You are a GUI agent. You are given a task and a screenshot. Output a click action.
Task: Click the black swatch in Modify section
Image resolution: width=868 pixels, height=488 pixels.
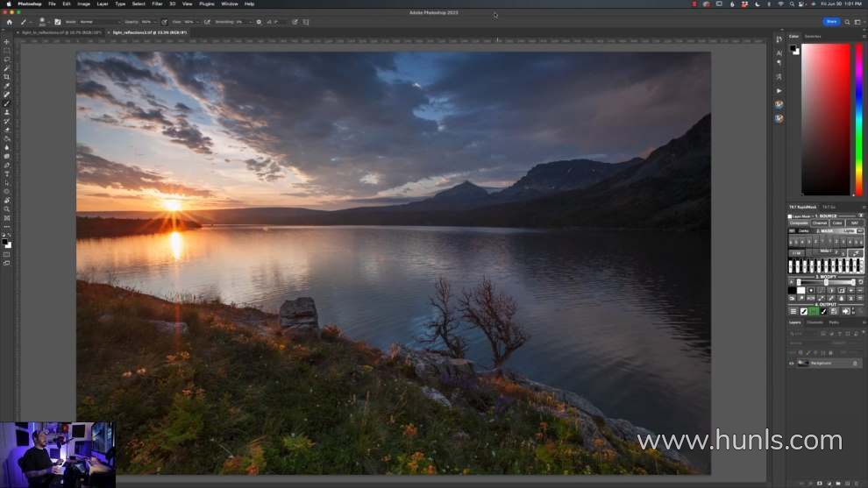(793, 291)
